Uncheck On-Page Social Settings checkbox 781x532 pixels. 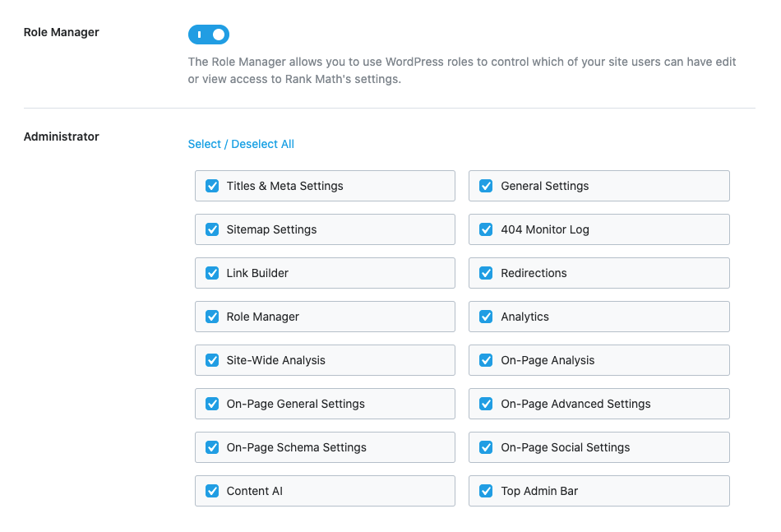(x=486, y=447)
